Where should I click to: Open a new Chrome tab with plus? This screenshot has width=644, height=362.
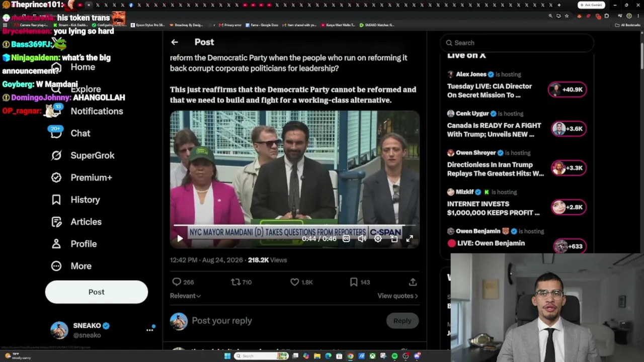(x=558, y=5)
